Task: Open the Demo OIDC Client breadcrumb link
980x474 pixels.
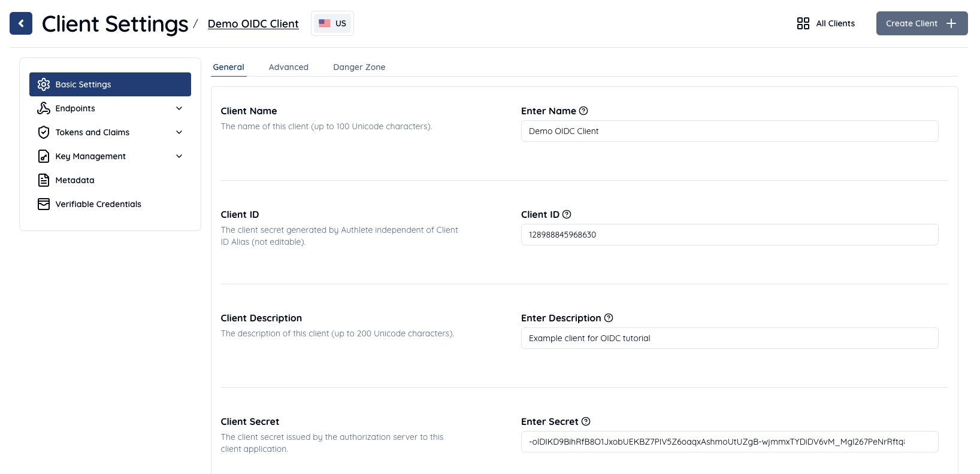Action: [x=253, y=23]
